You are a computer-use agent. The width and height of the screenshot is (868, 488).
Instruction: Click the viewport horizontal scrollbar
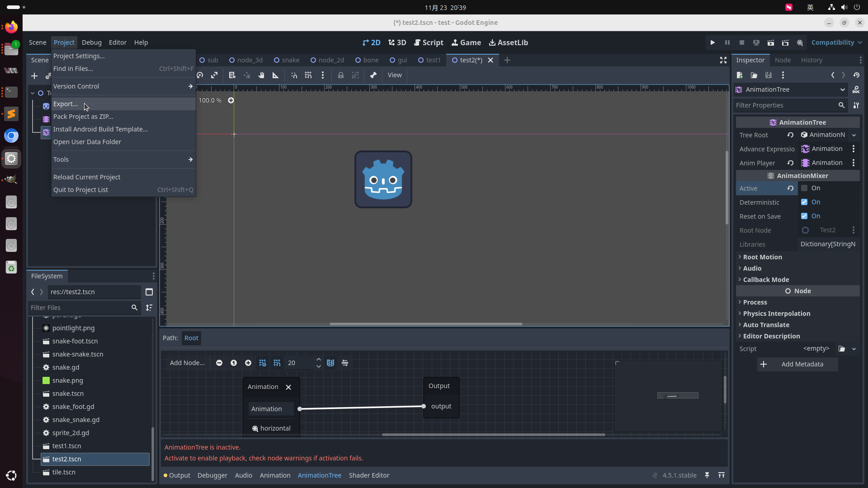(x=426, y=324)
